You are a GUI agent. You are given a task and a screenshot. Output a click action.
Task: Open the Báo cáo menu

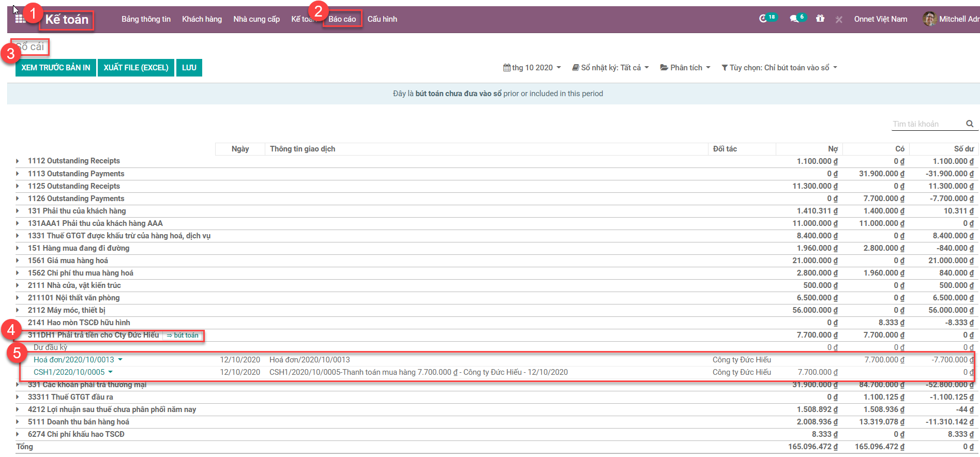(x=342, y=19)
